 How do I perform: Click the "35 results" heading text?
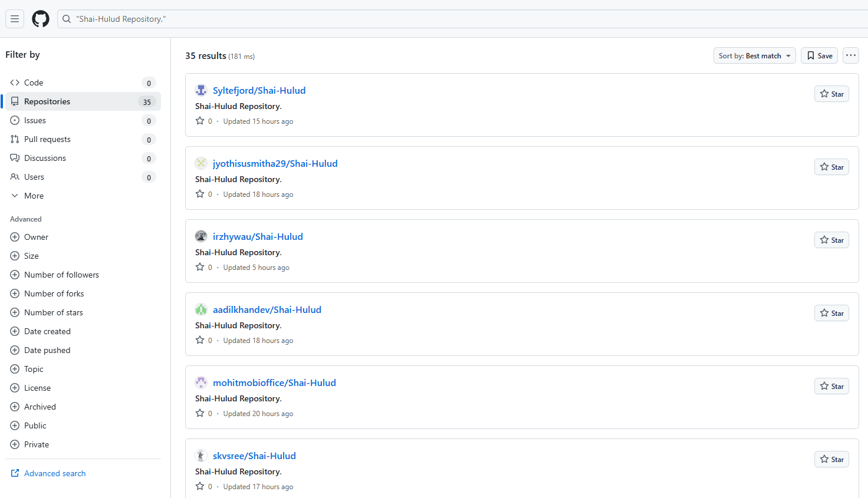[x=206, y=55]
